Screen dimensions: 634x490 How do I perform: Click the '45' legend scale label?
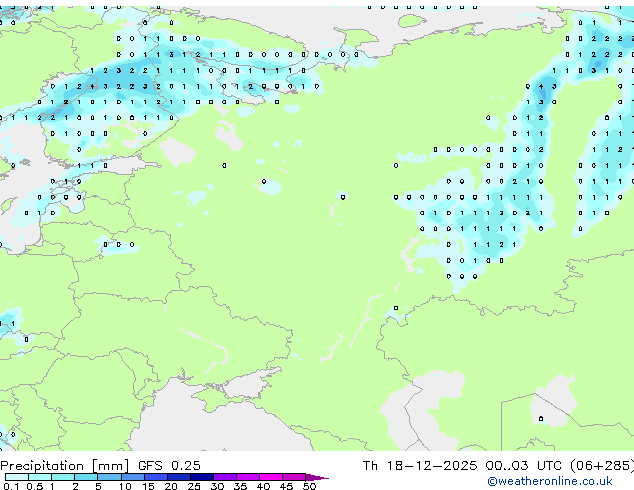pos(286,486)
